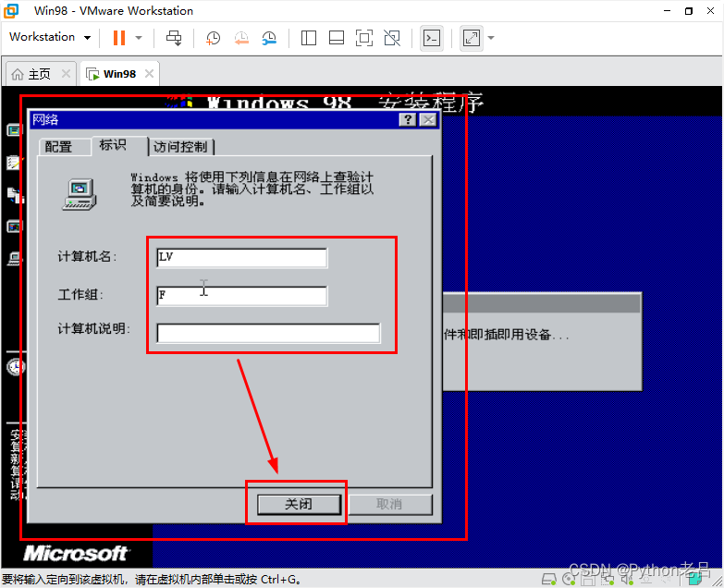Close the Win98 tab
Image resolution: width=724 pixels, height=588 pixels.
tap(149, 73)
